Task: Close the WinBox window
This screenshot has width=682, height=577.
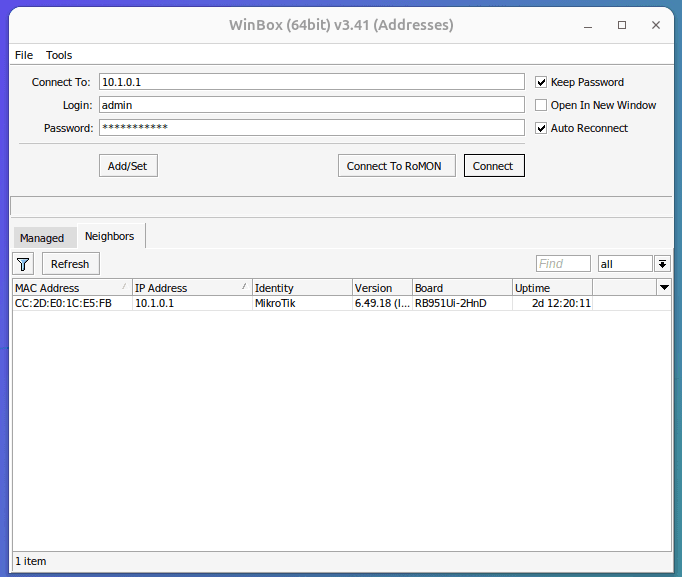Action: click(x=654, y=24)
